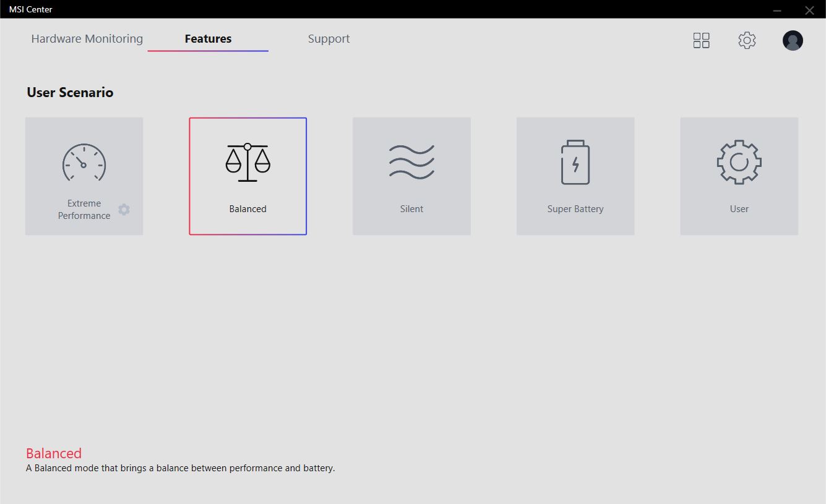The width and height of the screenshot is (826, 504).
Task: Choose the Silent label text
Action: tap(411, 209)
